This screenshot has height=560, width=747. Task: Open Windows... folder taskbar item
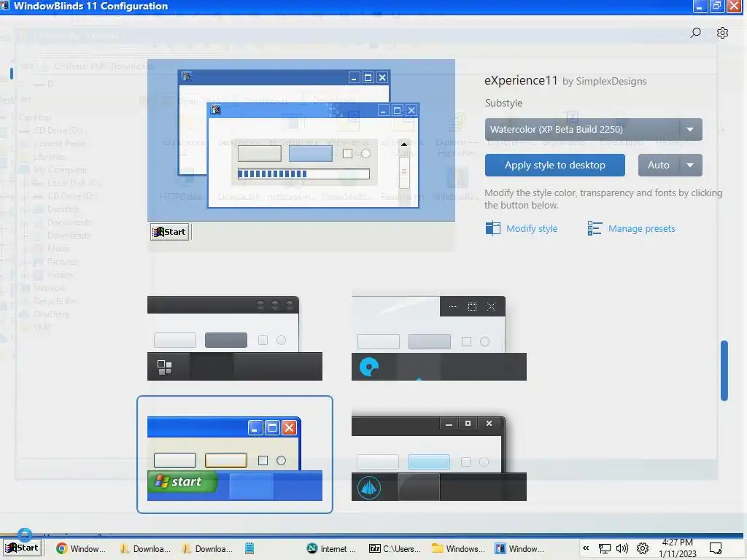[458, 549]
